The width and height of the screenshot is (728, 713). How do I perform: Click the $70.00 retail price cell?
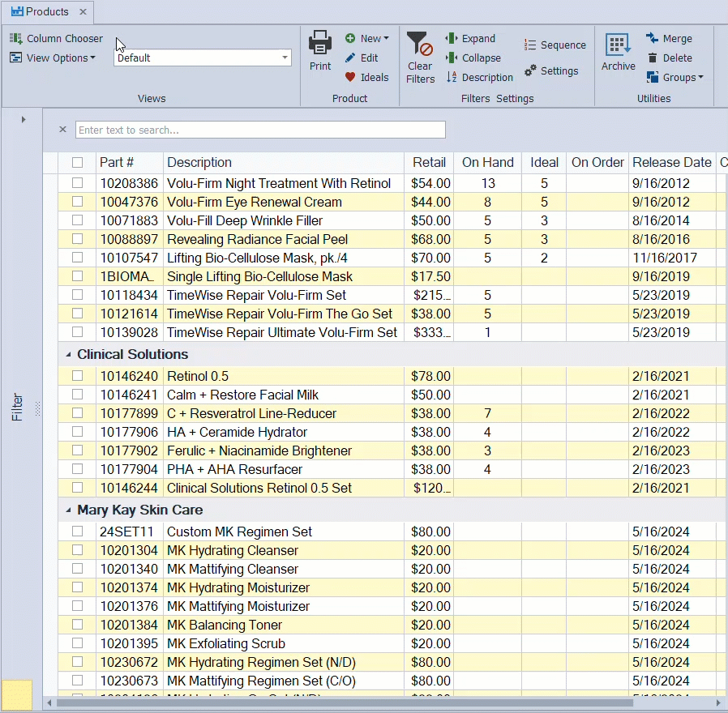(x=430, y=258)
